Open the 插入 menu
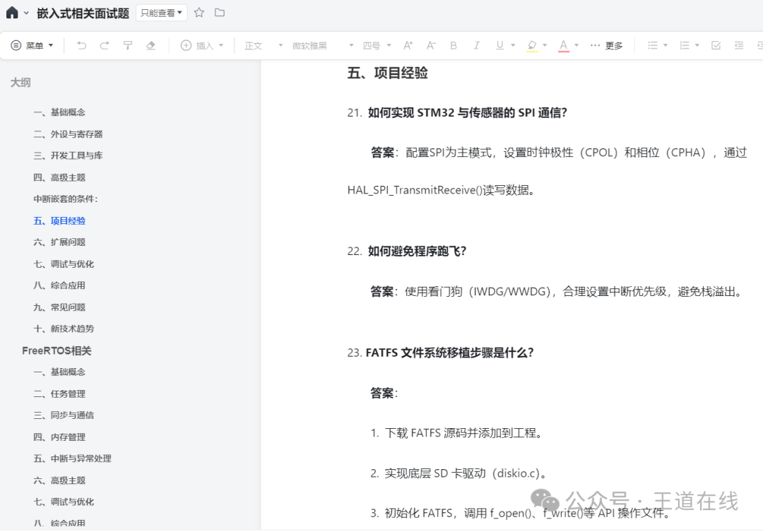 (202, 45)
